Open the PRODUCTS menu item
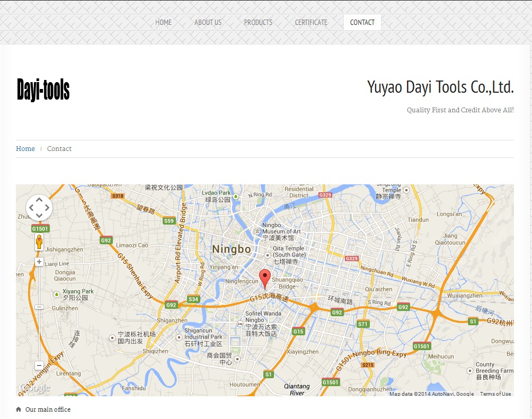Viewport: 532px width, 419px height. click(x=258, y=22)
